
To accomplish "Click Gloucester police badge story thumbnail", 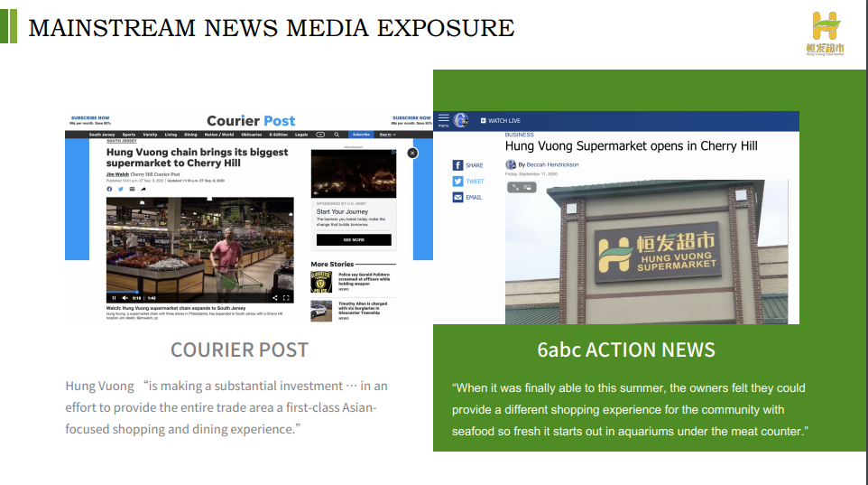I will point(321,282).
